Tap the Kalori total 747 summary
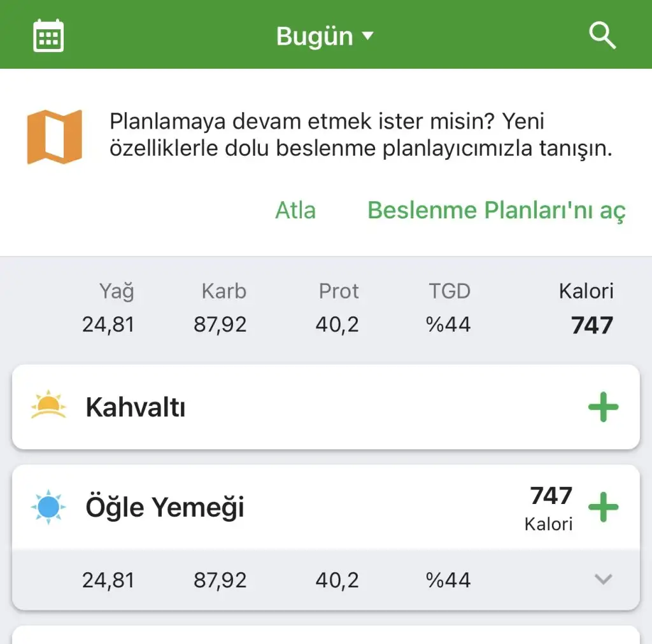The height and width of the screenshot is (644, 652). point(586,308)
